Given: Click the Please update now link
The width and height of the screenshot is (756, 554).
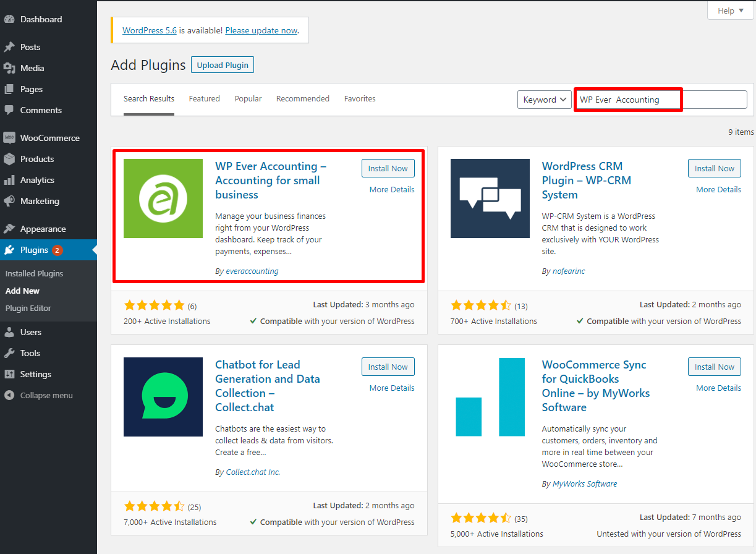Looking at the screenshot, I should [261, 30].
